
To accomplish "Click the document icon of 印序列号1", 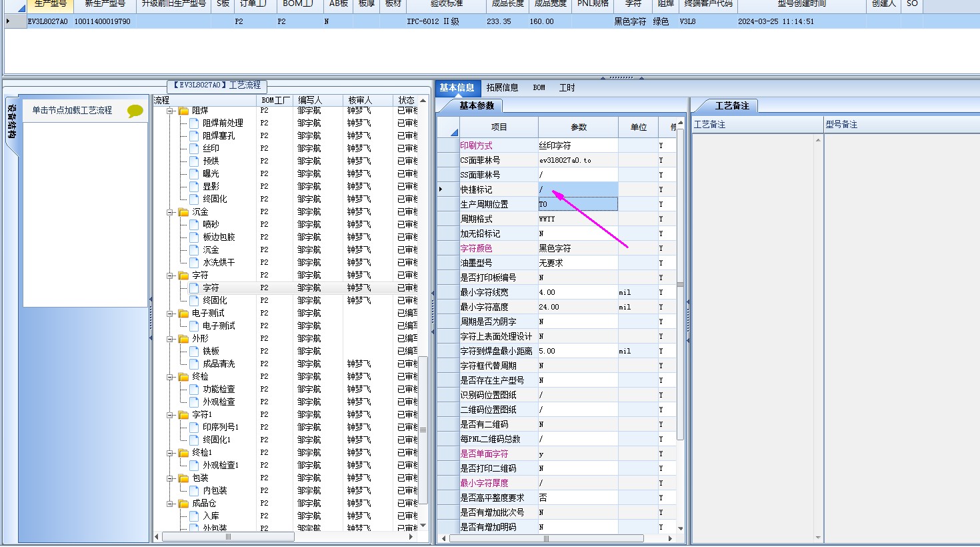I will [x=194, y=428].
